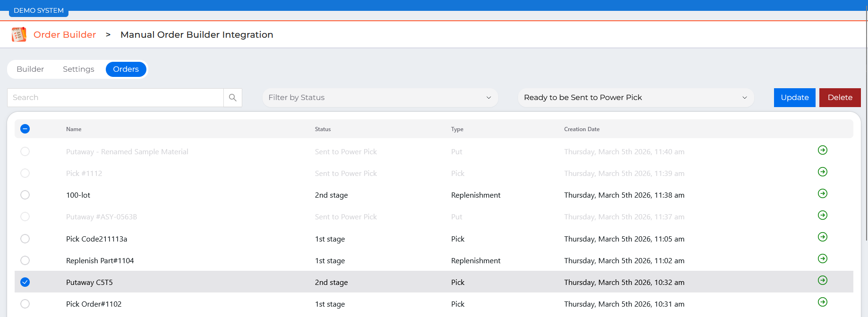Click arrow icon for Replenish Part#1104
This screenshot has width=868, height=317.
pyautogui.click(x=822, y=259)
